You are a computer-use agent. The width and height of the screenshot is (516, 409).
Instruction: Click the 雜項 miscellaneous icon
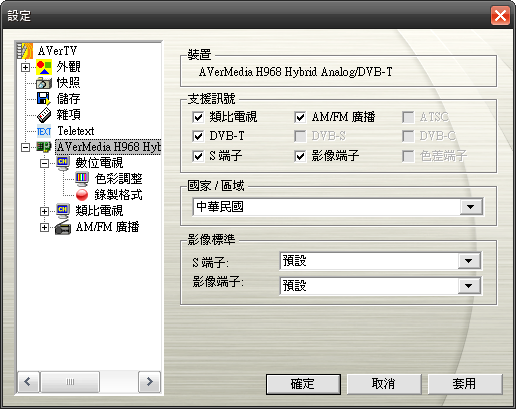44,115
